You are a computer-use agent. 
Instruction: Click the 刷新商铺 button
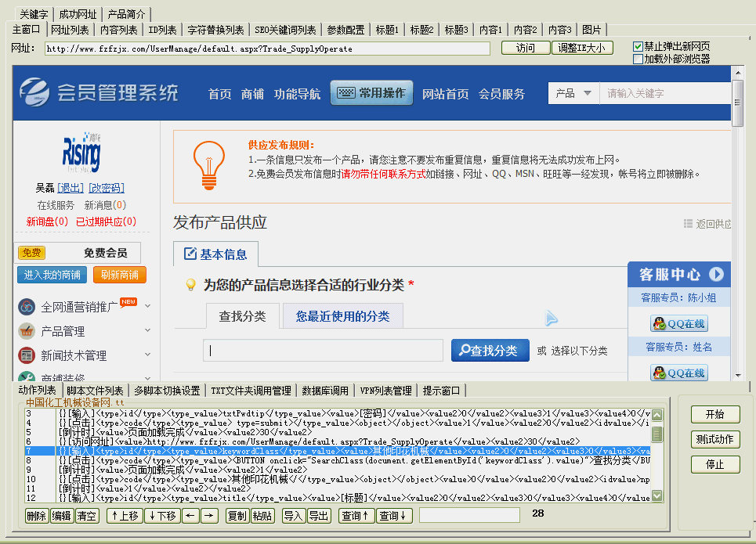(x=120, y=275)
